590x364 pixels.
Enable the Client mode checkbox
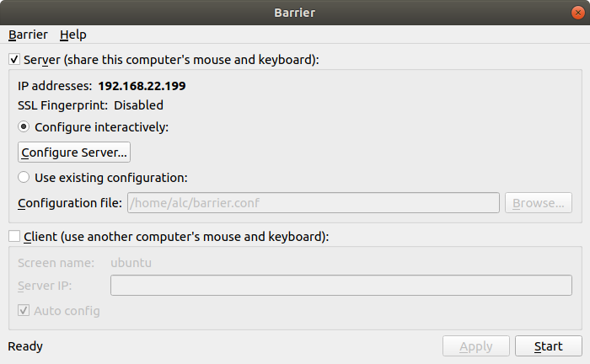click(14, 237)
